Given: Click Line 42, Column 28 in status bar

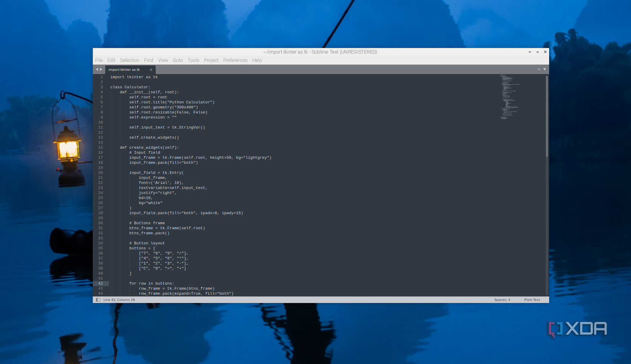Looking at the screenshot, I should 119,300.
